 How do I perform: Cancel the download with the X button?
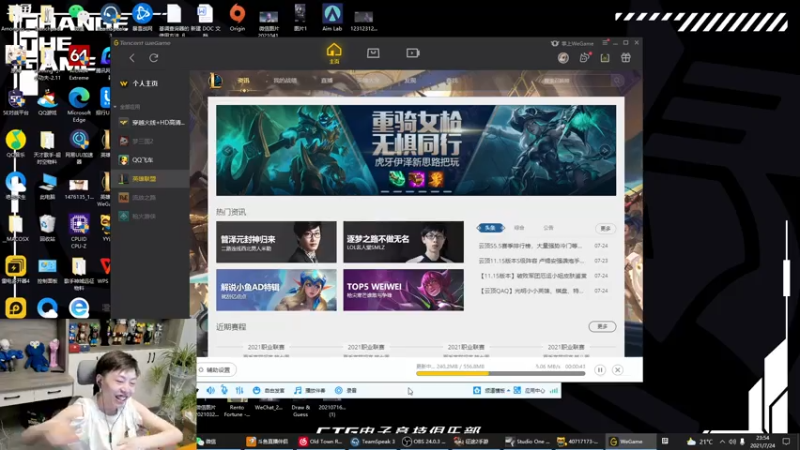coord(617,370)
